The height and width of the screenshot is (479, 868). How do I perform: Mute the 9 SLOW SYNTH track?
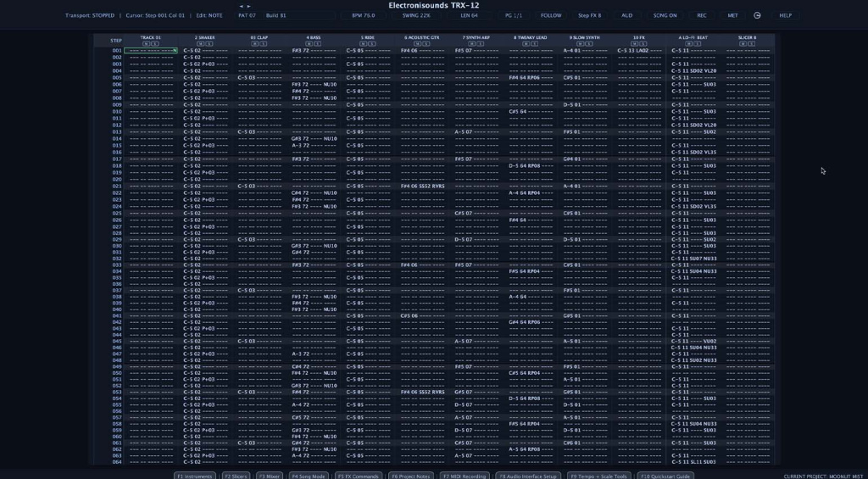pyautogui.click(x=581, y=43)
